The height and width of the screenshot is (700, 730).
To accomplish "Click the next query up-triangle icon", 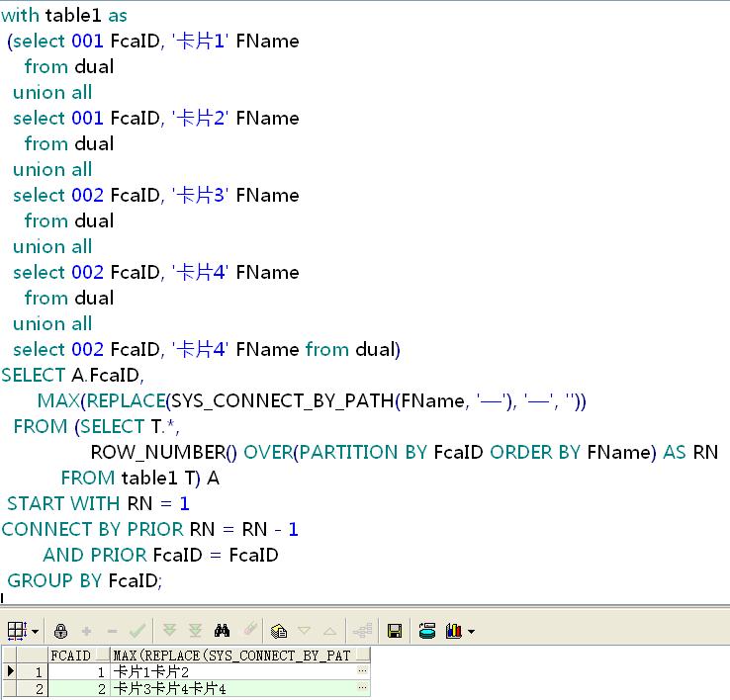I will [330, 631].
